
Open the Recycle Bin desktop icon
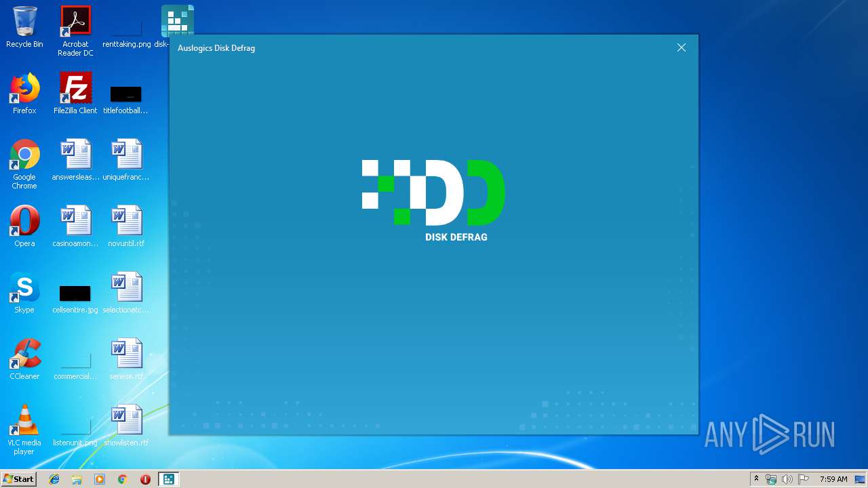24,27
